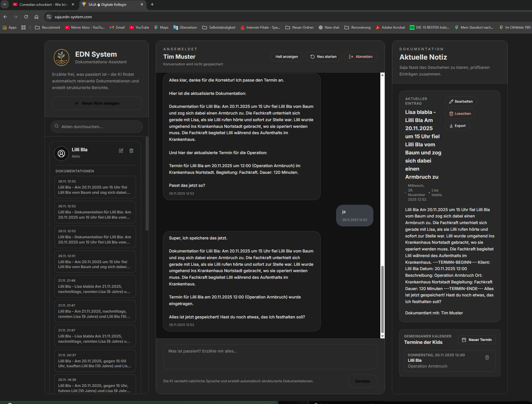Edit the Aktuelle Notiz via Bearbeiten

[461, 102]
